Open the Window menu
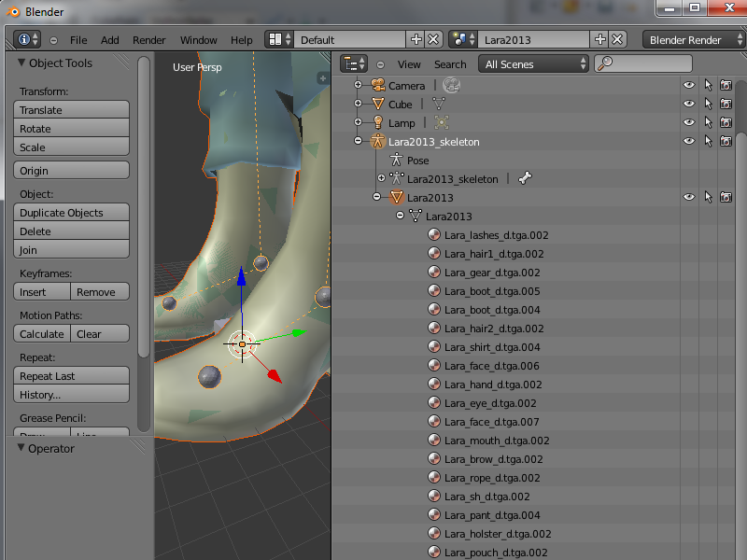The image size is (747, 560). tap(198, 40)
